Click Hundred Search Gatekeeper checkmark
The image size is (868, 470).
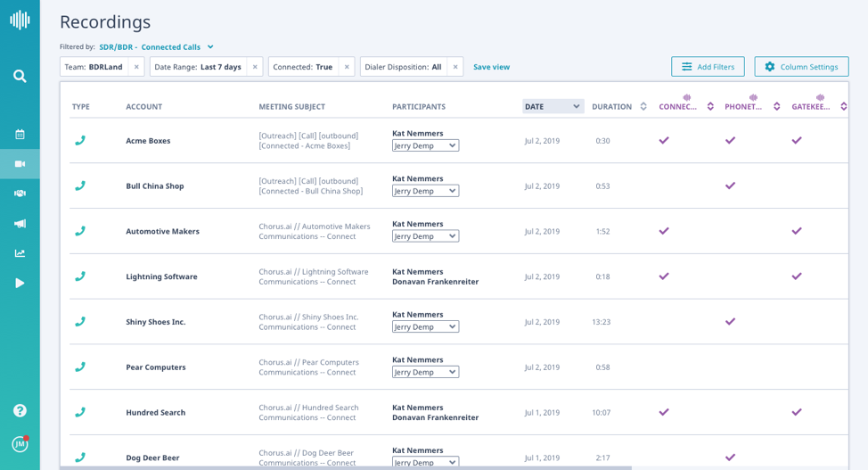click(x=797, y=412)
